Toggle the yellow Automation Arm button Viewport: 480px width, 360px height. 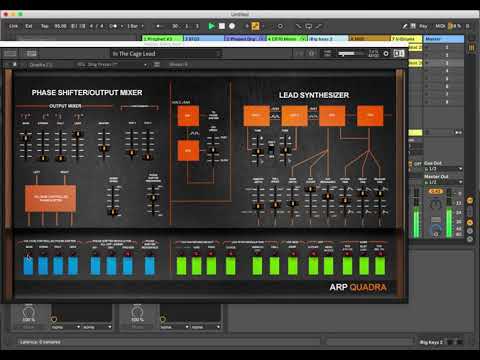(255, 26)
